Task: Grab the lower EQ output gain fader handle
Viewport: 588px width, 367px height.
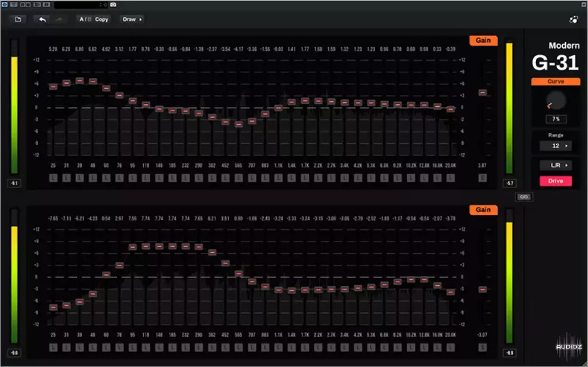Action: pos(483,289)
